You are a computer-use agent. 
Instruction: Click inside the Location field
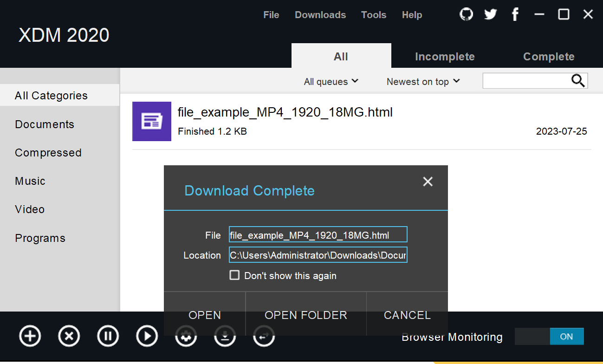[x=318, y=255]
